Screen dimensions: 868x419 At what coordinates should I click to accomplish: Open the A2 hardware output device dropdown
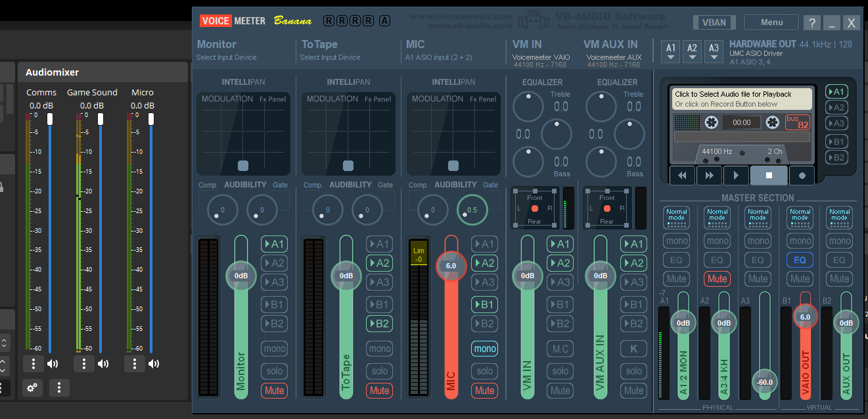(693, 51)
